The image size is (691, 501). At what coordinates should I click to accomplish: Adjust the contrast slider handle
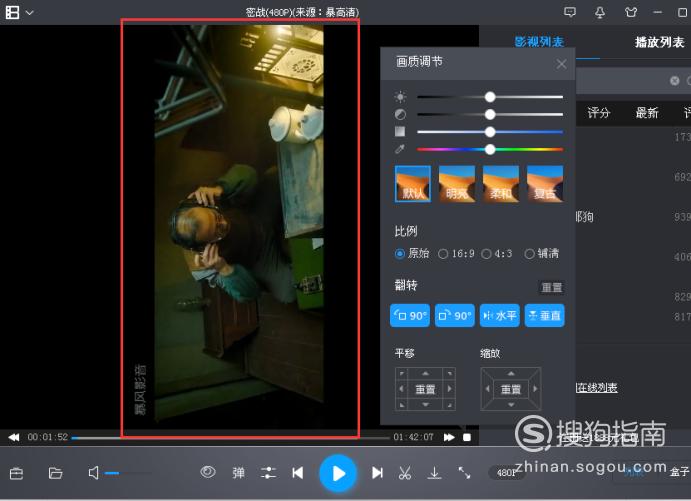[x=490, y=115]
